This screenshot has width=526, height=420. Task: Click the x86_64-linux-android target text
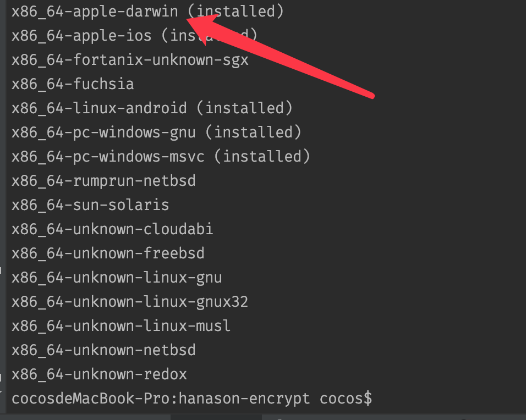[99, 108]
